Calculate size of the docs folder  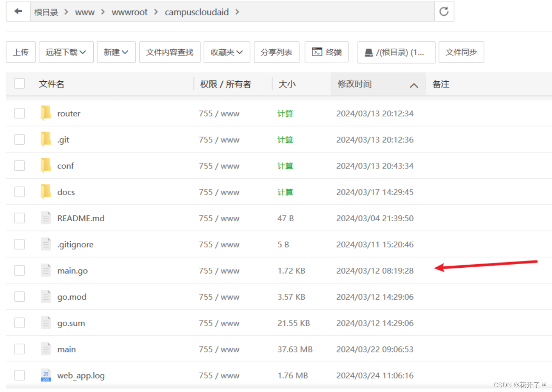point(285,192)
